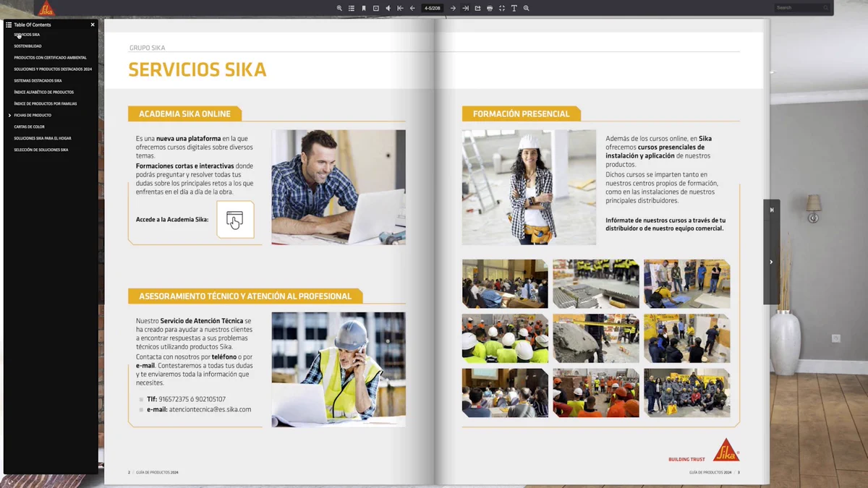Open PRODUCTOS CON CERTIFICADO AMBIENTAL entry
Viewport: 868px width, 488px height.
coord(50,58)
